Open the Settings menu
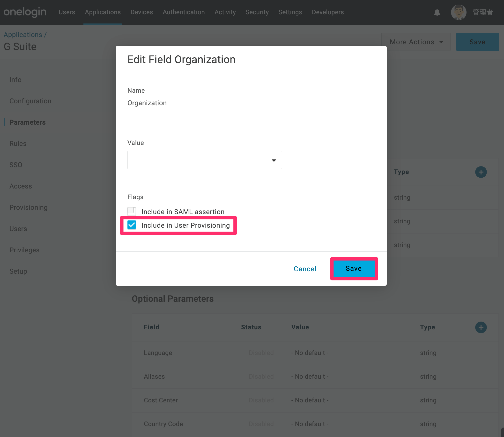 290,12
